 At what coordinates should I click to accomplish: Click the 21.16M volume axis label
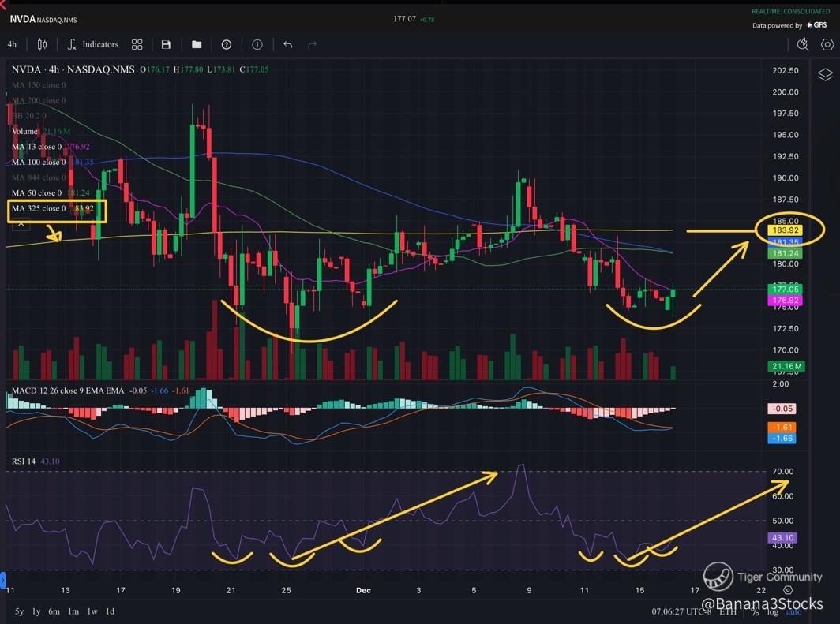(786, 367)
